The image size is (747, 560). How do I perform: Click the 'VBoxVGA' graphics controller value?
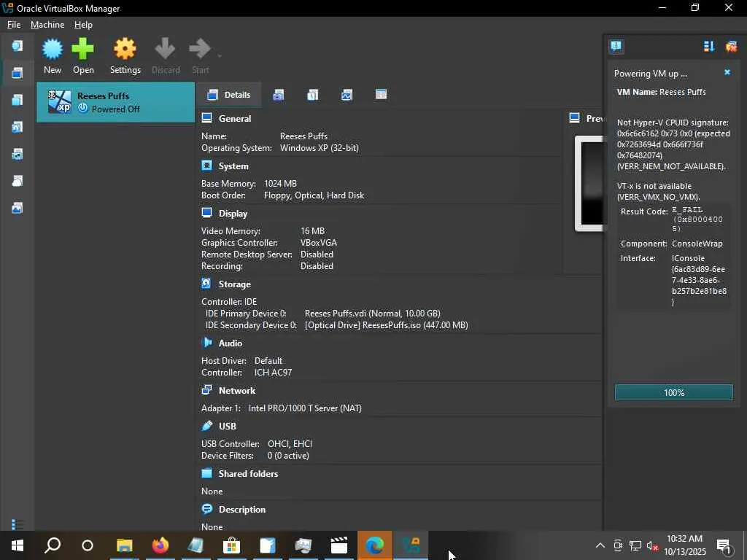[318, 243]
